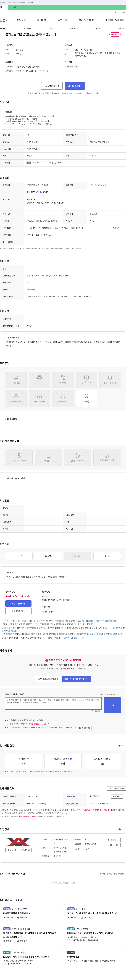Open the 취업지원 main menu
The image size is (126, 980).
coord(42,20)
